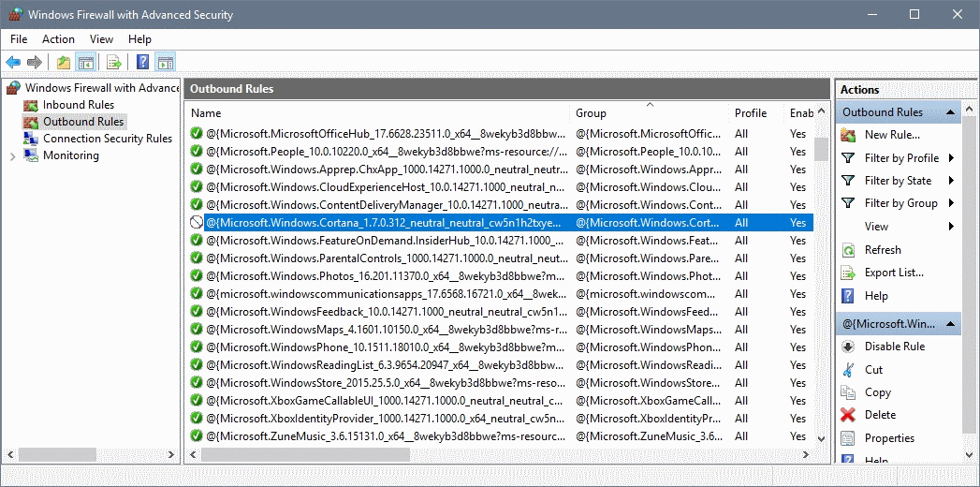This screenshot has height=487, width=980.
Task: Open Help from the toolbar question-mark icon
Action: [143, 62]
